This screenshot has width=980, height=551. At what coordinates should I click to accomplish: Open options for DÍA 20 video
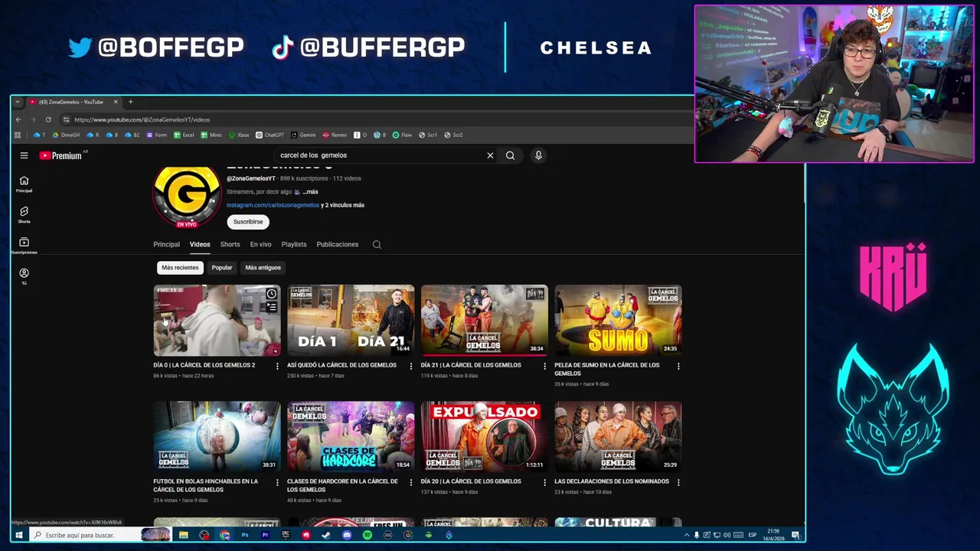(544, 483)
